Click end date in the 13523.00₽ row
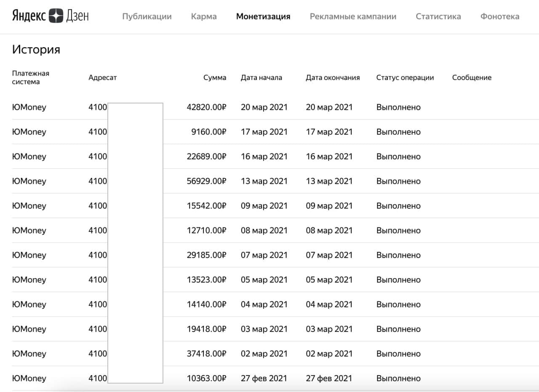539x392 pixels. tap(329, 280)
